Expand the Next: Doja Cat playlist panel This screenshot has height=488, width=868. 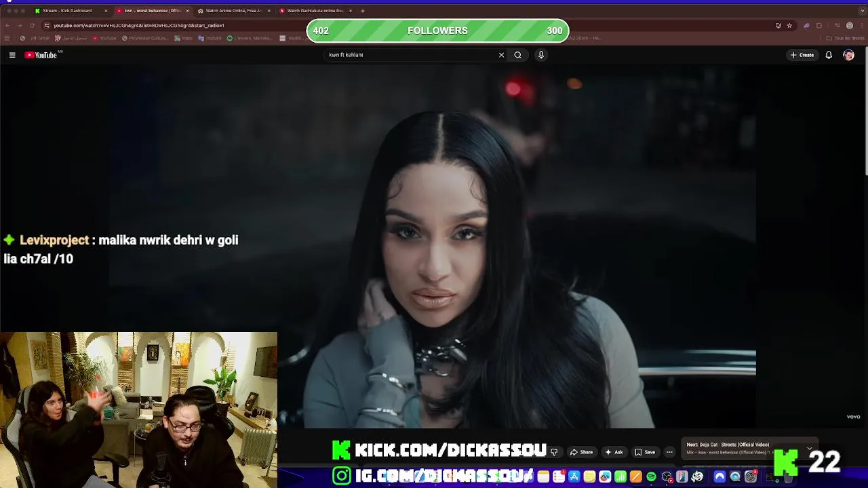click(x=809, y=448)
